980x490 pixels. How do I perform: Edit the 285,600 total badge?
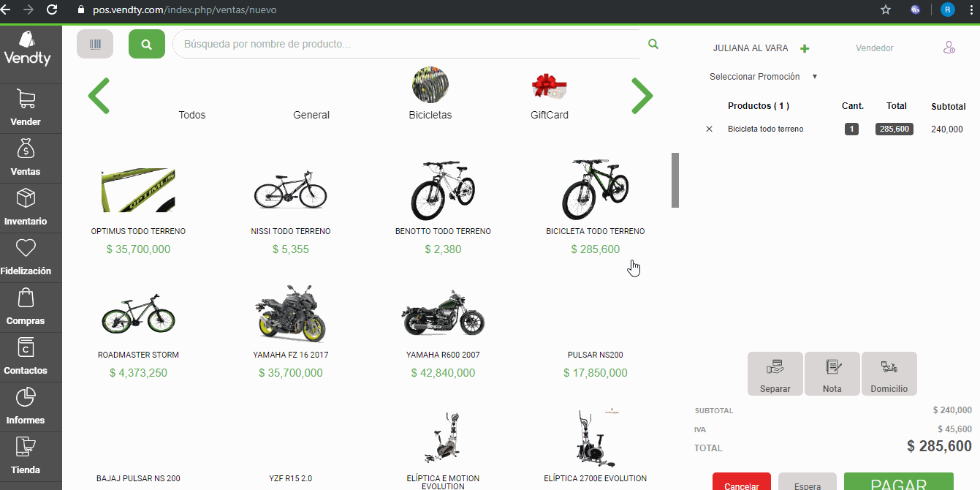tap(894, 129)
